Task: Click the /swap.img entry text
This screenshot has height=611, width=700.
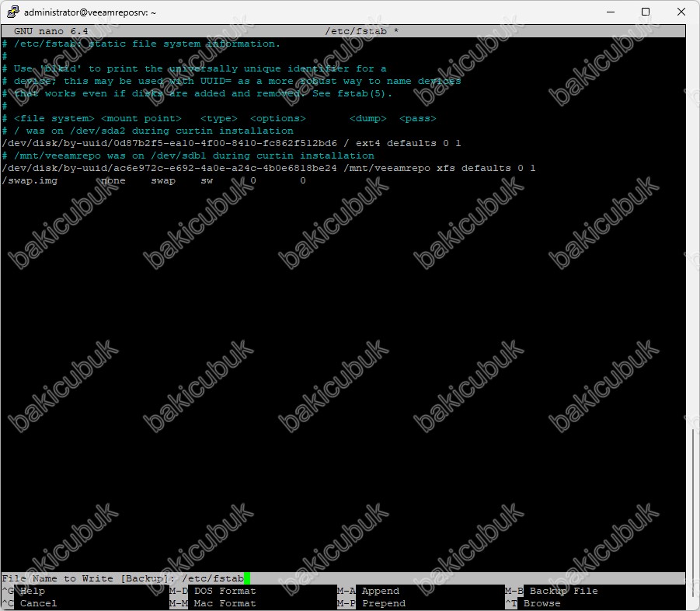Action: 30,181
